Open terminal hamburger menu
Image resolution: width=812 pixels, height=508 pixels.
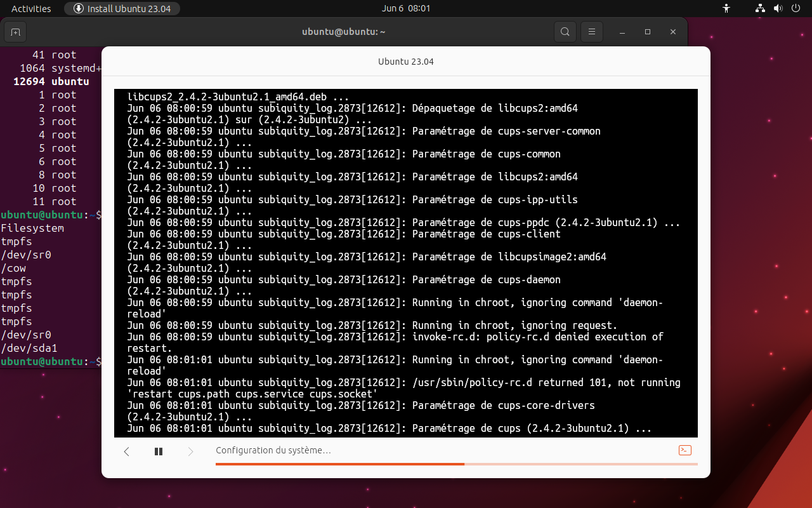click(592, 32)
